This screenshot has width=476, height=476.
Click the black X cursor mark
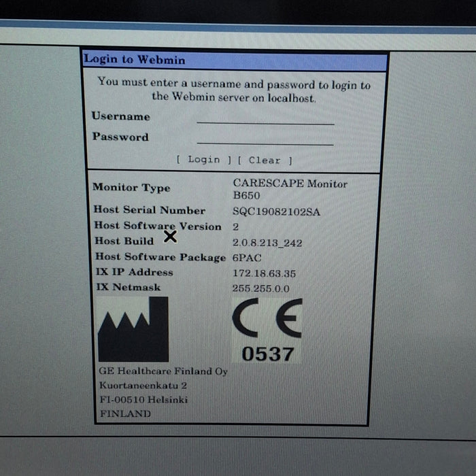(170, 237)
